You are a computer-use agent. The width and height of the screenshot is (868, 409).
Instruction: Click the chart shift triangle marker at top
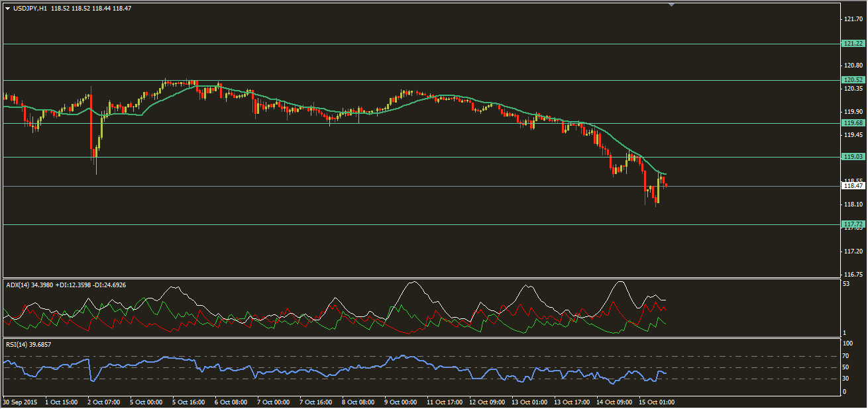672,5
